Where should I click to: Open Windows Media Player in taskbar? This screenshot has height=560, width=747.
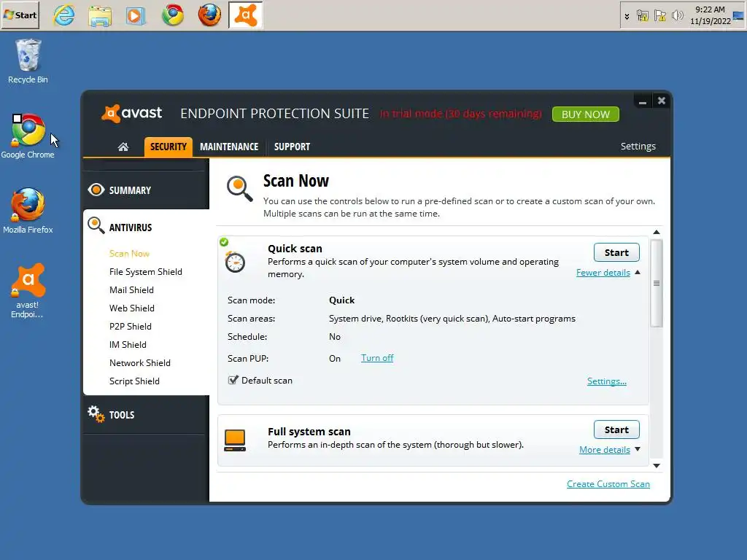(x=136, y=15)
